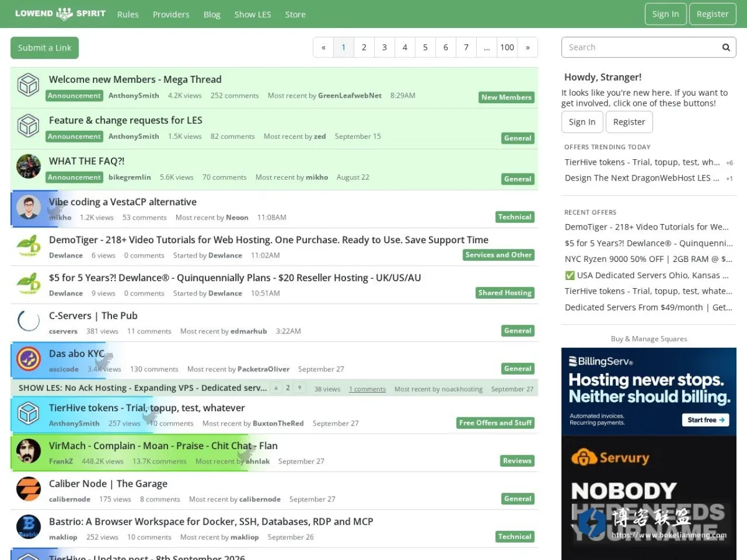The image size is (747, 560).
Task: Open the NYC Ryzen 9000 recent offer
Action: (649, 259)
